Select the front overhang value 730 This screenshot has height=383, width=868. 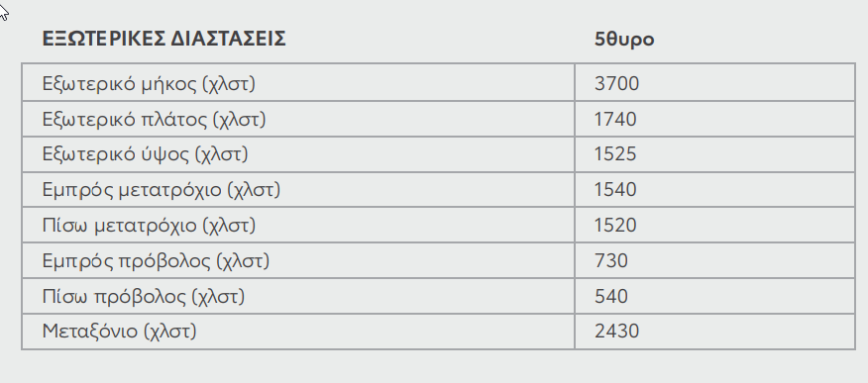pos(611,261)
